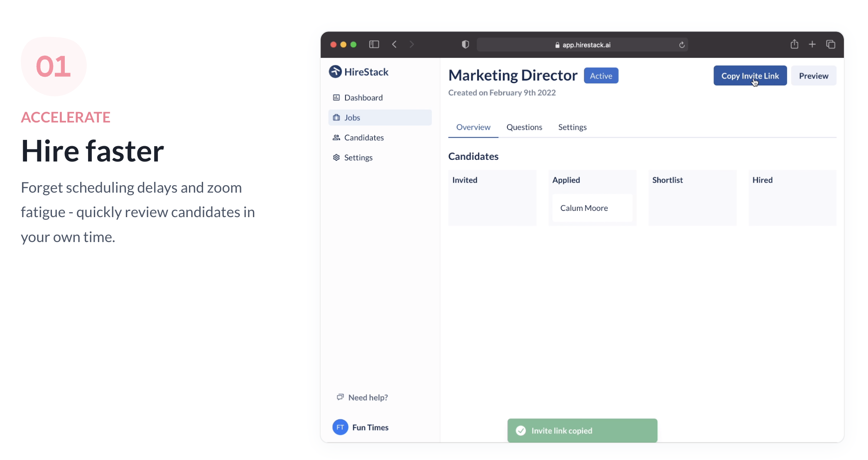Click the privacy shield icon
Viewport: 868px width, 460px height.
coord(465,44)
